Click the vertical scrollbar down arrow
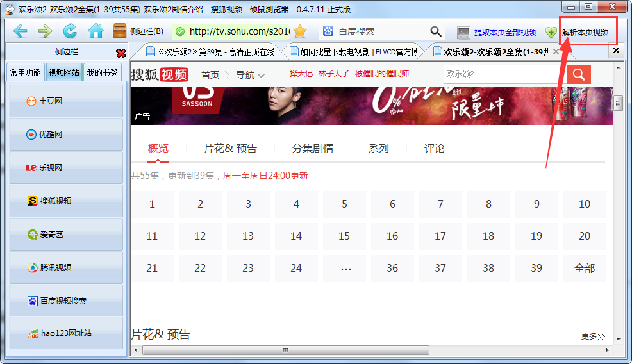 [619, 340]
